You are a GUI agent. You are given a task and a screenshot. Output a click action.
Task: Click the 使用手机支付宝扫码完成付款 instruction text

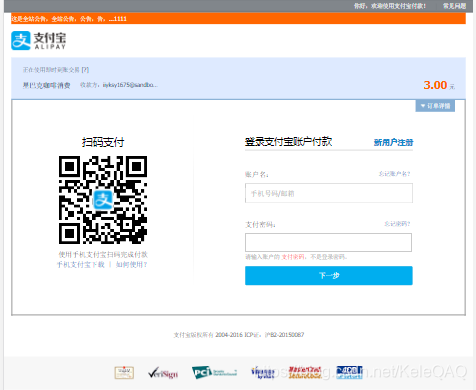pyautogui.click(x=103, y=255)
